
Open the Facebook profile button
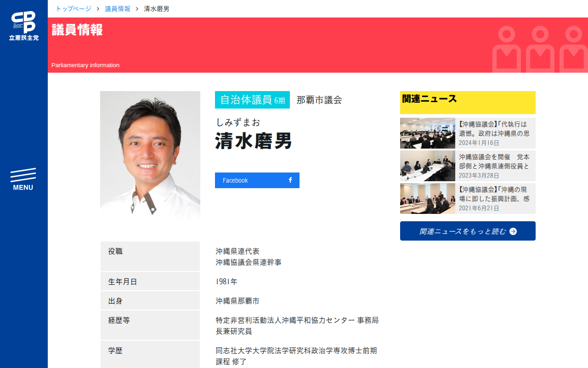[257, 180]
